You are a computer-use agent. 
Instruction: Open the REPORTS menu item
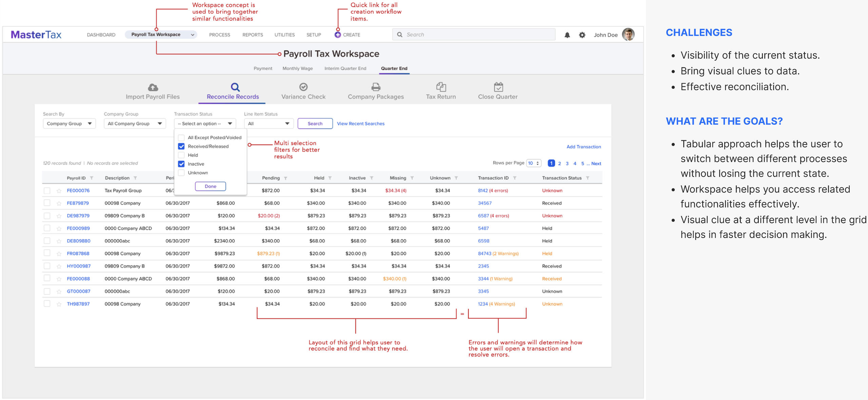pos(252,35)
